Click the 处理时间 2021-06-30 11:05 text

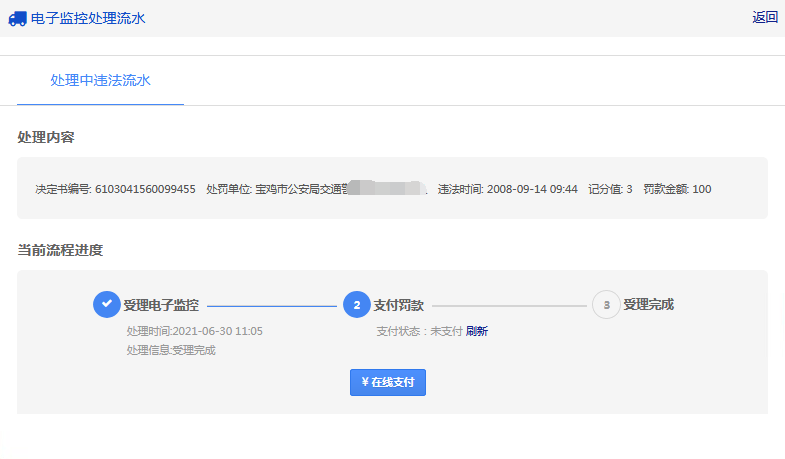pyautogui.click(x=194, y=332)
